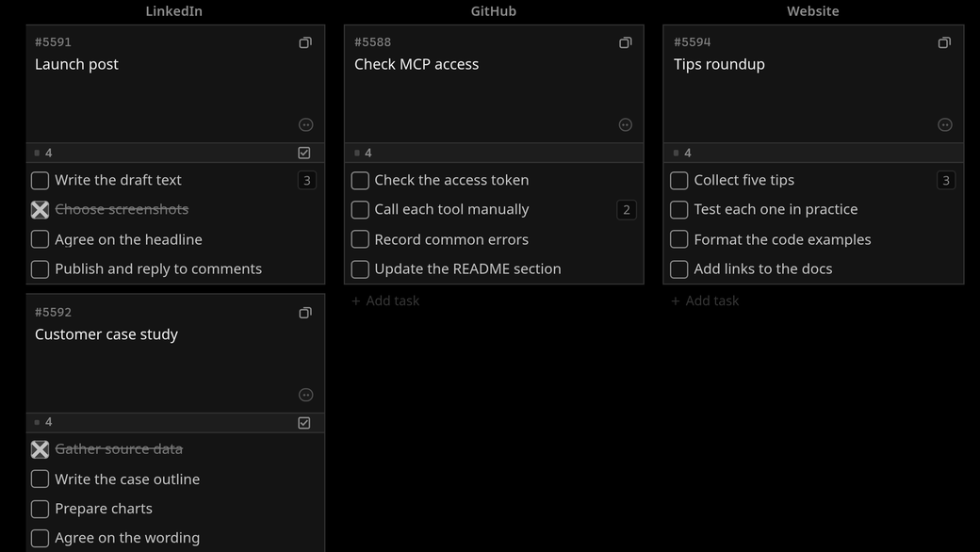Select the text Record common errors
Screen dimensions: 980x552
[451, 240]
